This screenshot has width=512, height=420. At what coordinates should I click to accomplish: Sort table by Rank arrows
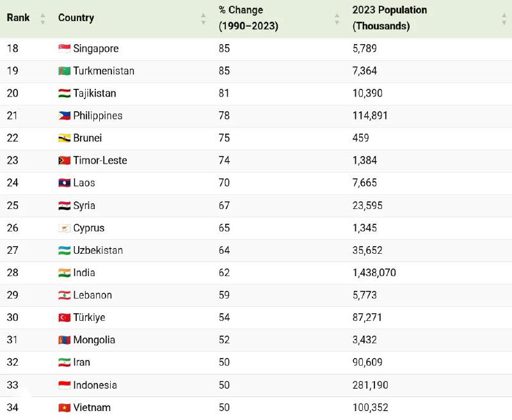(43, 19)
